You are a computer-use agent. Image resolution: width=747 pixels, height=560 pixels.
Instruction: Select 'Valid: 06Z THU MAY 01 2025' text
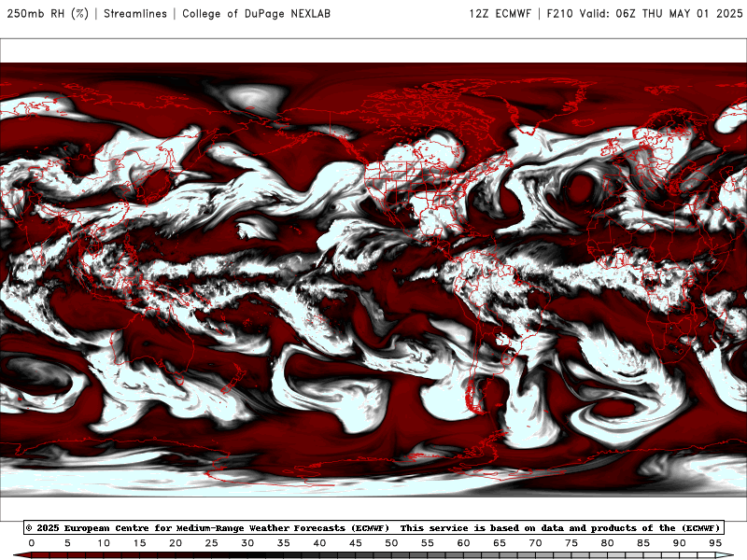[661, 13]
